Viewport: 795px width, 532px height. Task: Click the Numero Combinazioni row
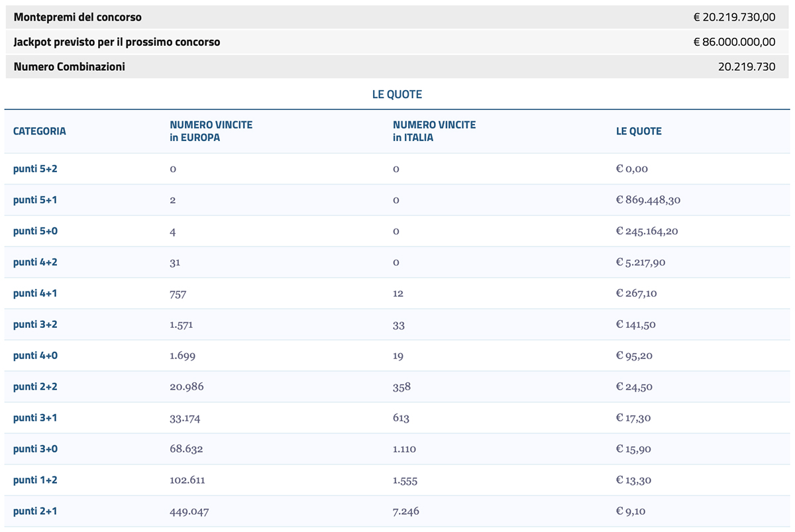[397, 66]
